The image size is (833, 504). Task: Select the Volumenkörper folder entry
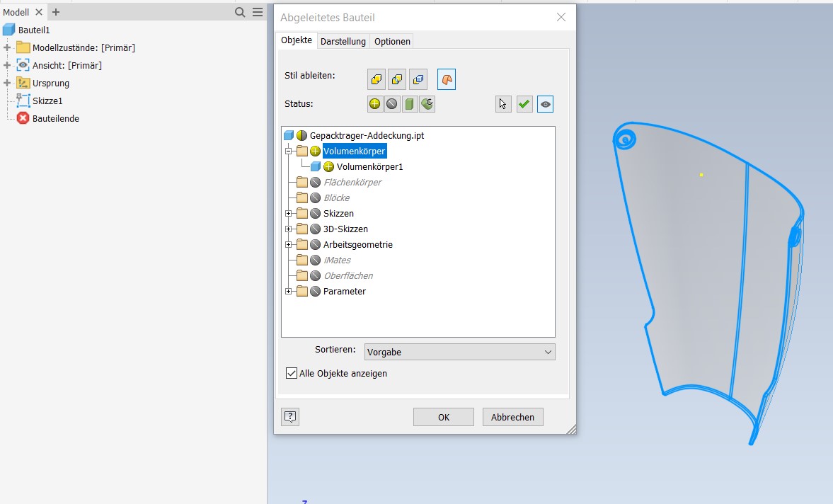click(x=355, y=151)
